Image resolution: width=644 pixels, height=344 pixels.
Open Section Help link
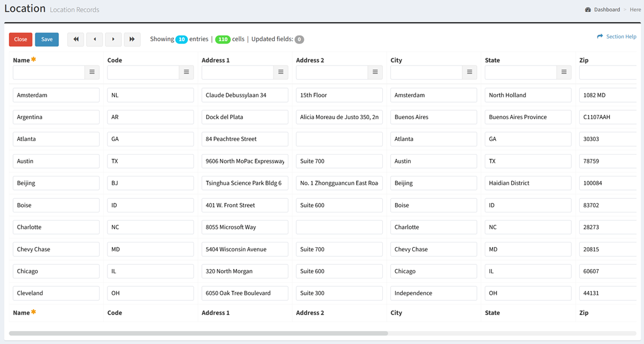616,37
